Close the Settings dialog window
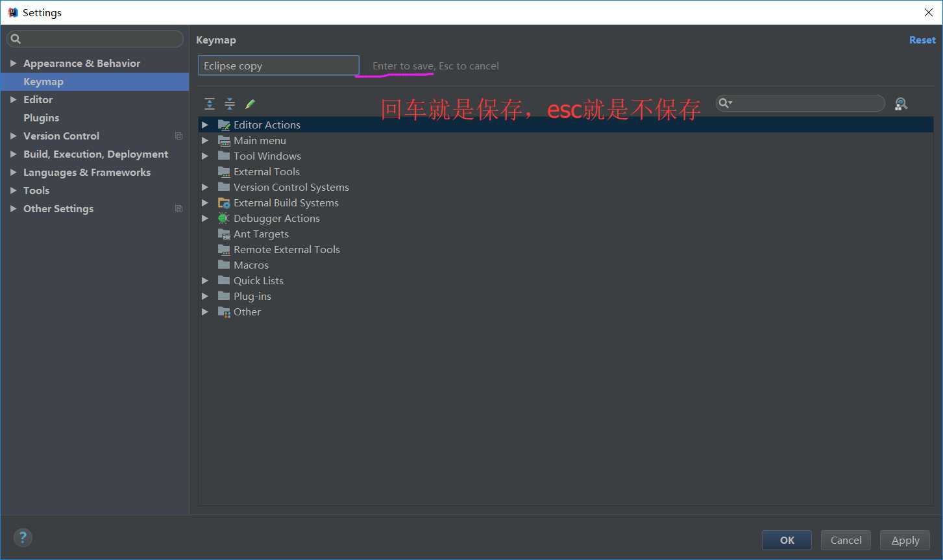 click(x=929, y=12)
